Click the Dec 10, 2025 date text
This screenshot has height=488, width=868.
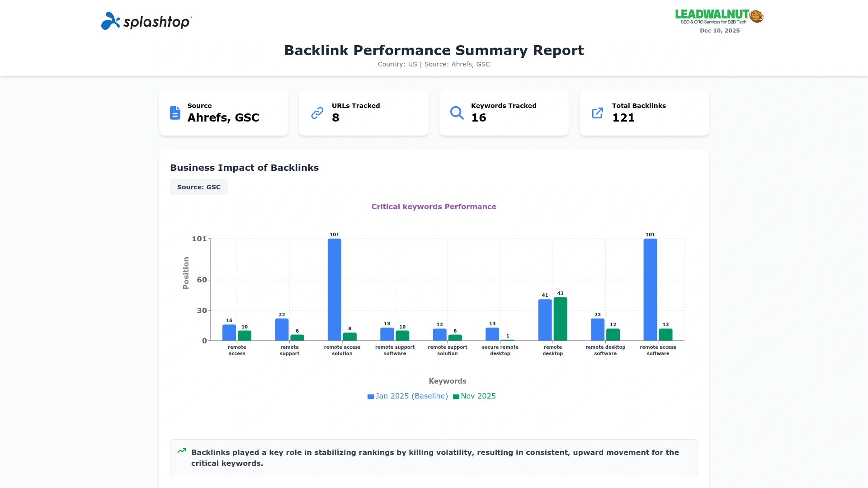(x=720, y=31)
